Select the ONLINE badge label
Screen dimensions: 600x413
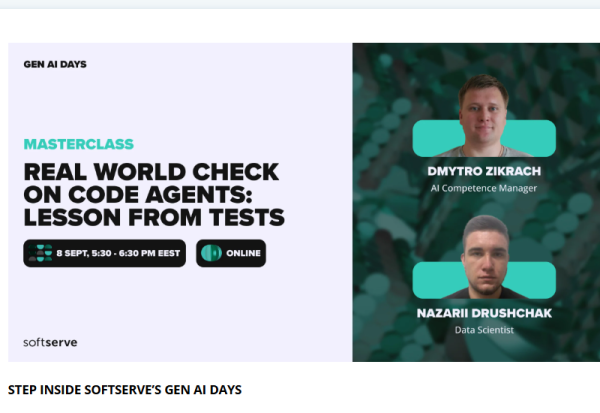tap(243, 253)
